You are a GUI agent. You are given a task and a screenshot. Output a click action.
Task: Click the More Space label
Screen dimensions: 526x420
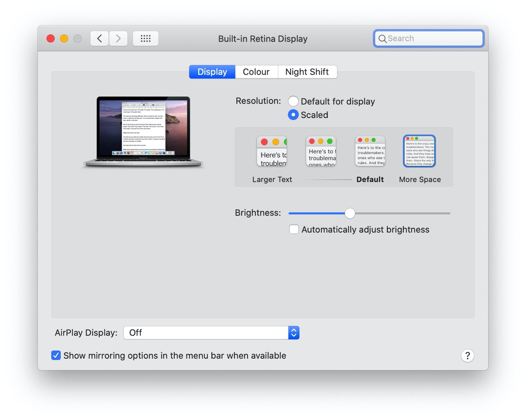[x=420, y=180]
